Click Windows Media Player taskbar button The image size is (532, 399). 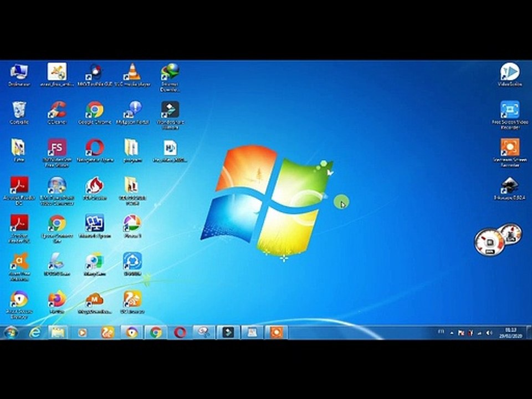tap(83, 332)
